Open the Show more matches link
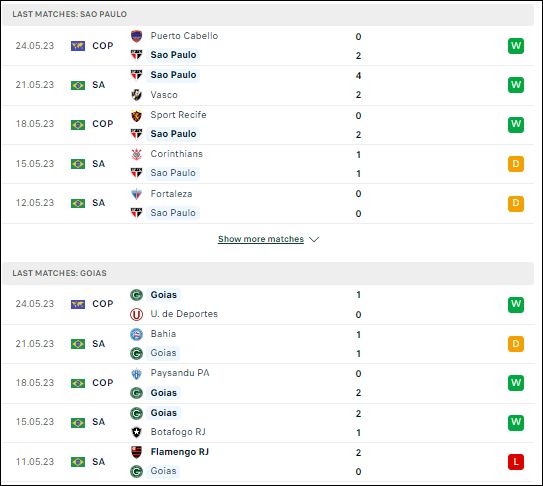This screenshot has height=486, width=543. click(261, 239)
